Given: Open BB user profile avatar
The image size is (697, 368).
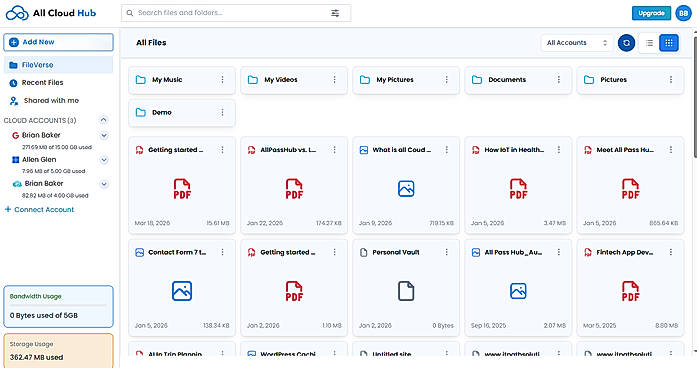Looking at the screenshot, I should (683, 13).
